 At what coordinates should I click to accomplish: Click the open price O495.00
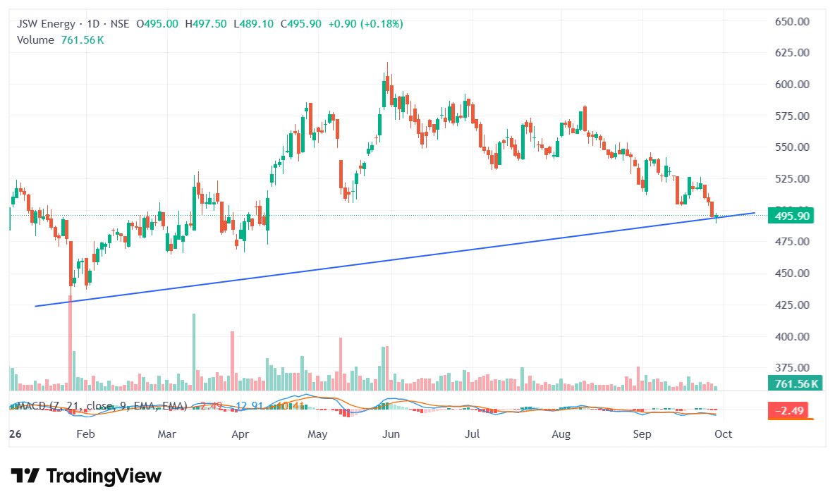pos(157,24)
